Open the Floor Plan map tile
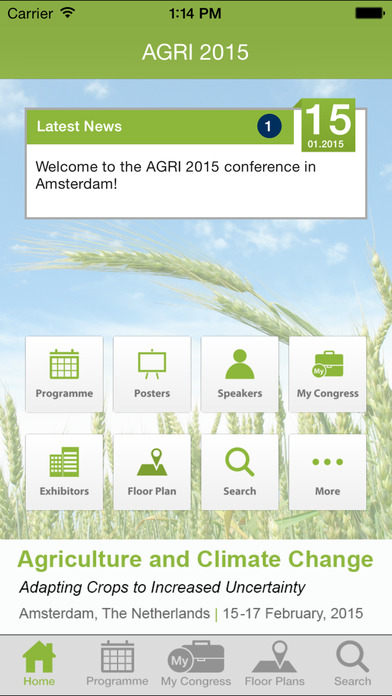Viewport: 392px width, 696px height. coord(152,472)
